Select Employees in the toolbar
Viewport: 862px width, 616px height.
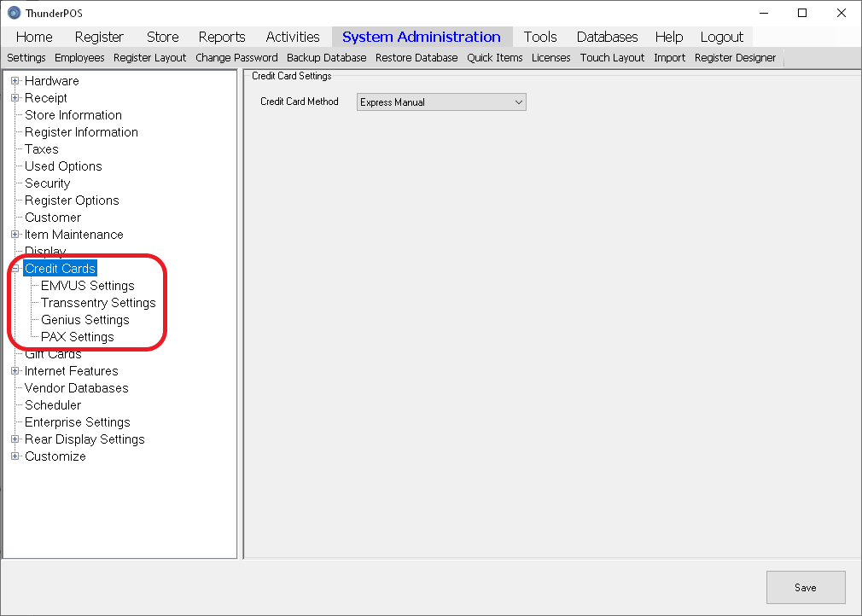click(79, 58)
